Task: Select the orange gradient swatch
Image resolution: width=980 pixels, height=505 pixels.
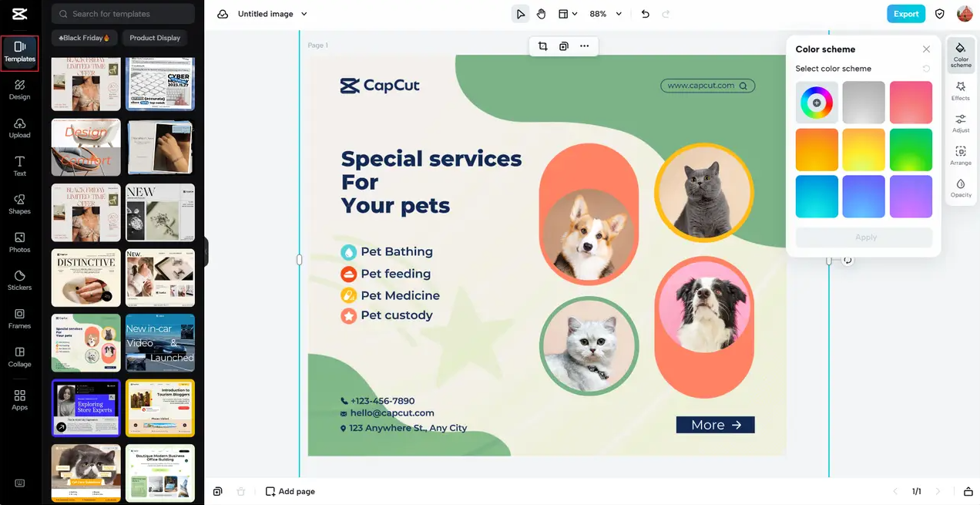Action: tap(817, 150)
